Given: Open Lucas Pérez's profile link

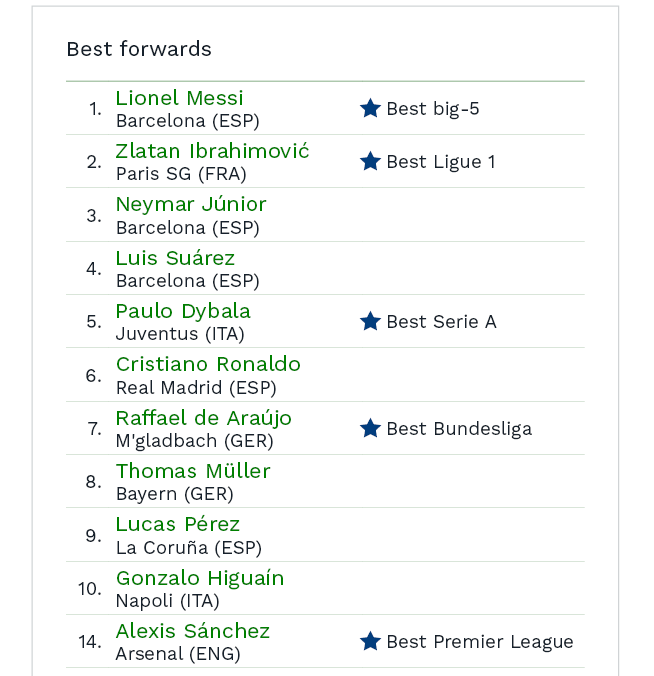Looking at the screenshot, I should [178, 524].
